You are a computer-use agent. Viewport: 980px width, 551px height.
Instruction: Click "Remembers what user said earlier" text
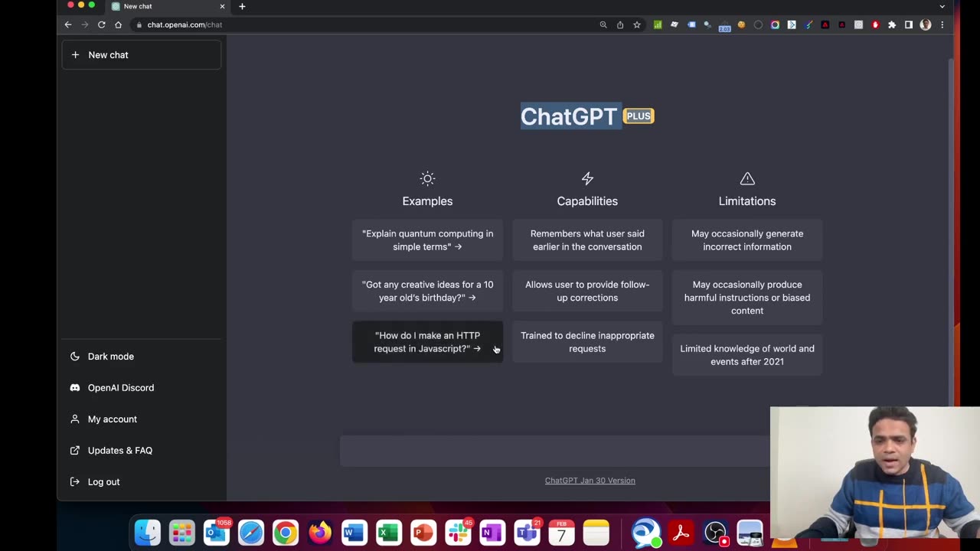(x=587, y=240)
